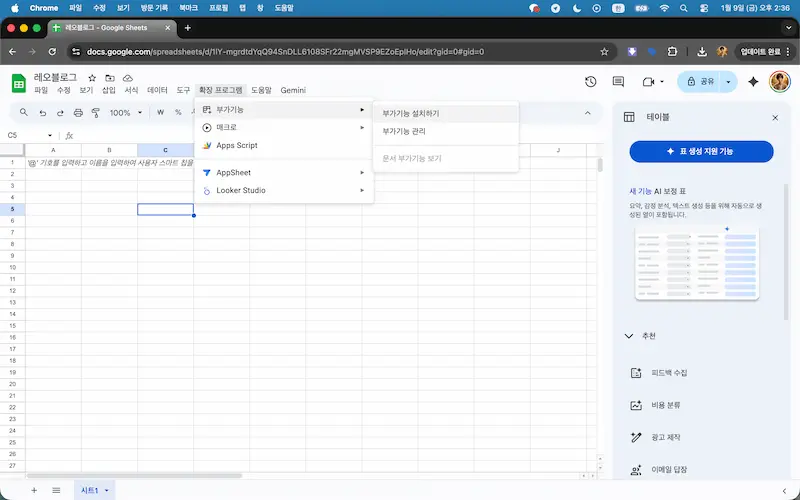Image resolution: width=800 pixels, height=500 pixels.
Task: Click the Google Sheets home logo
Action: tap(19, 84)
